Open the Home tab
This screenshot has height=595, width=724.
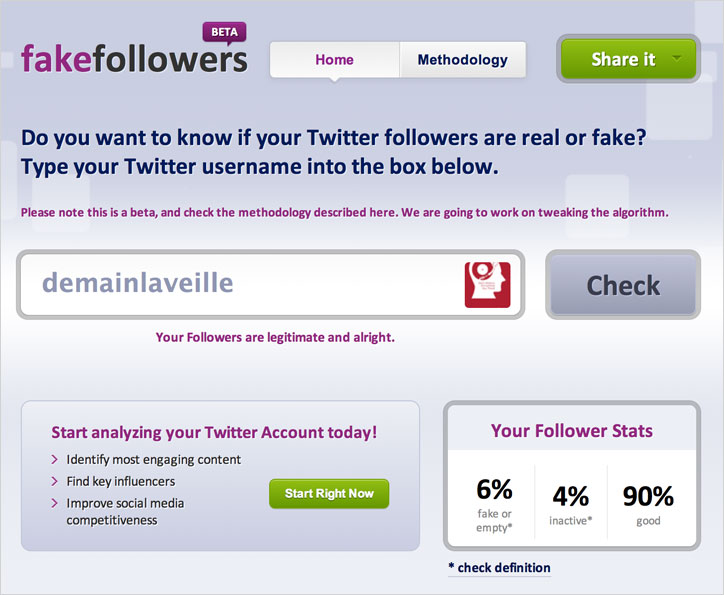tap(335, 60)
